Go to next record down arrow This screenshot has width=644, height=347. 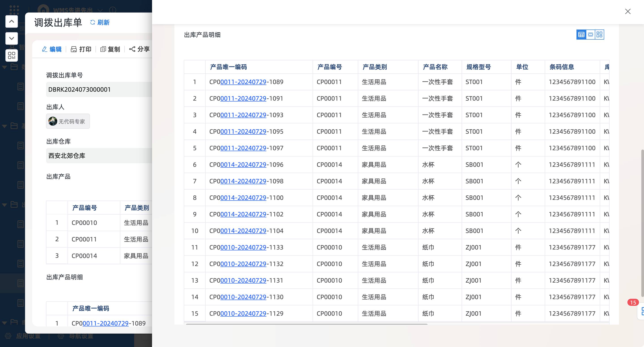(x=11, y=38)
